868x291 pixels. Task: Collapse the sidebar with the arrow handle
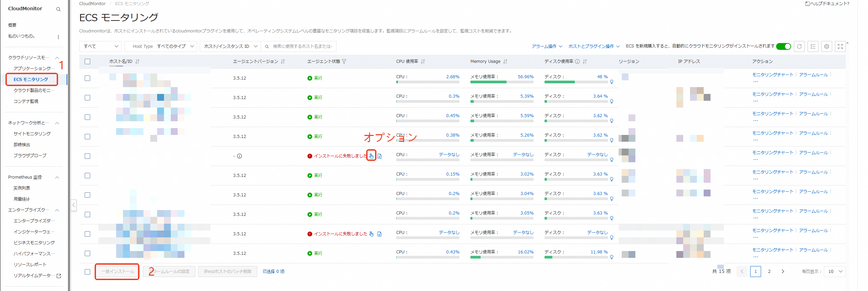coord(74,205)
